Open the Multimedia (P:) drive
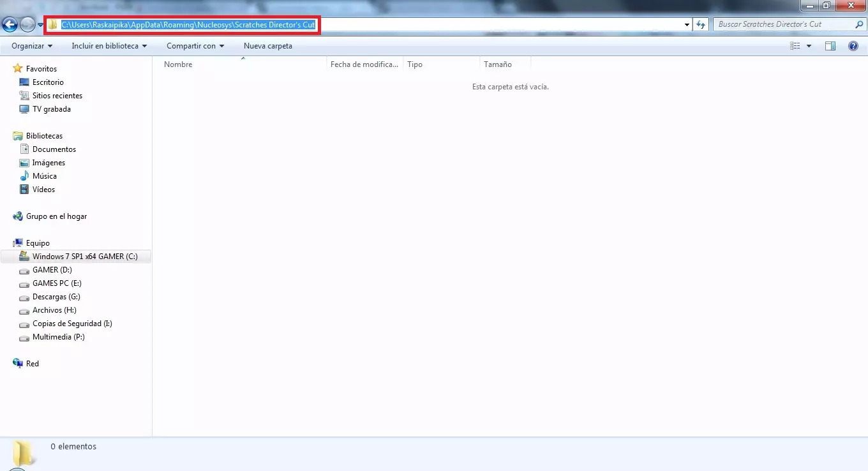This screenshot has width=868, height=471. [59, 337]
